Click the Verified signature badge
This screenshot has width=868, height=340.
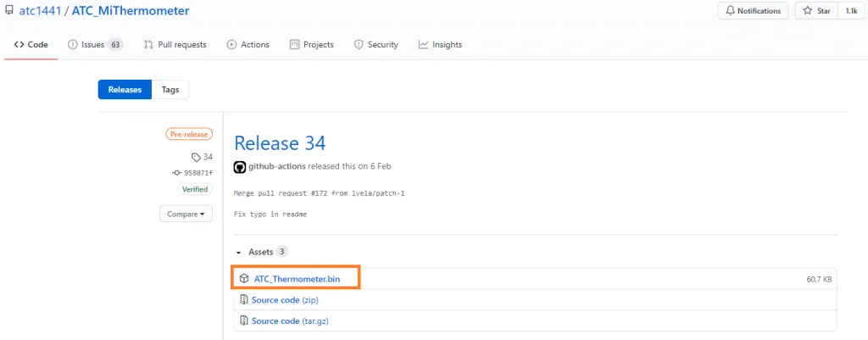click(x=196, y=189)
